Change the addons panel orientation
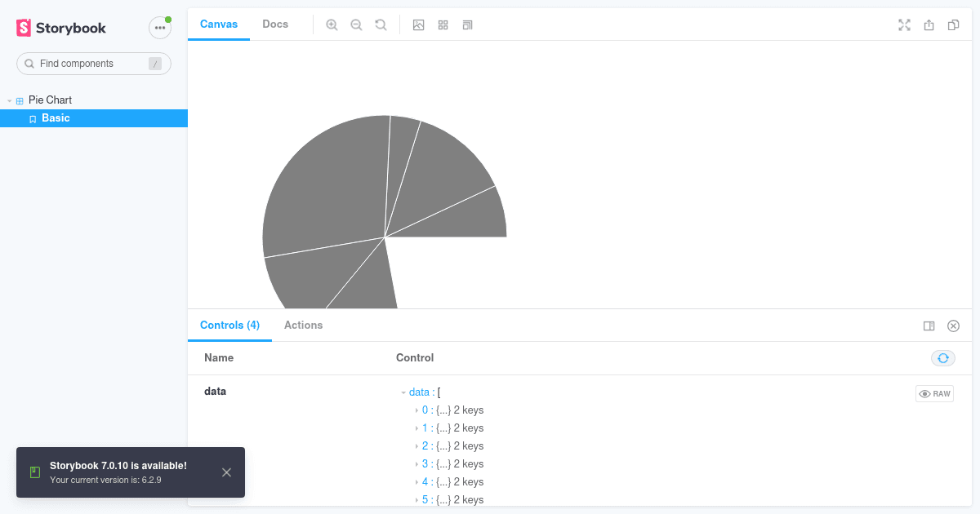 [x=929, y=325]
